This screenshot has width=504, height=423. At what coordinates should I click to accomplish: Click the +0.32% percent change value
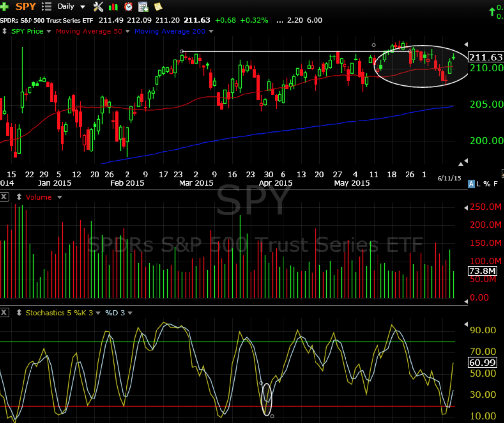254,20
